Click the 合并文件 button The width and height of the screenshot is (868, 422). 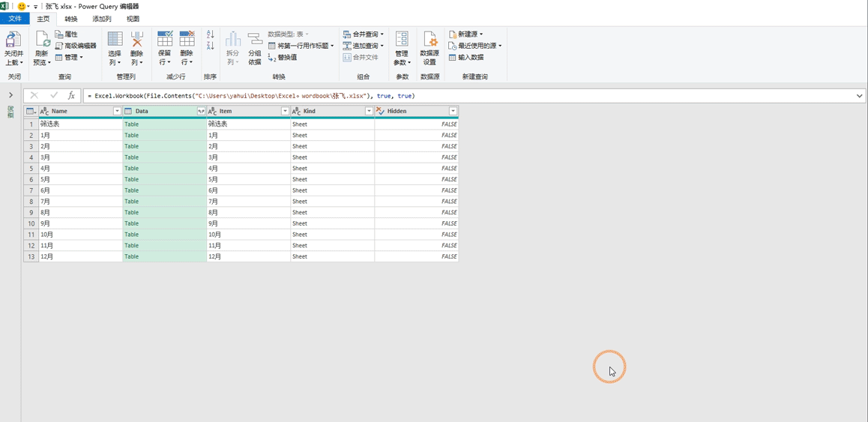pyautogui.click(x=361, y=57)
